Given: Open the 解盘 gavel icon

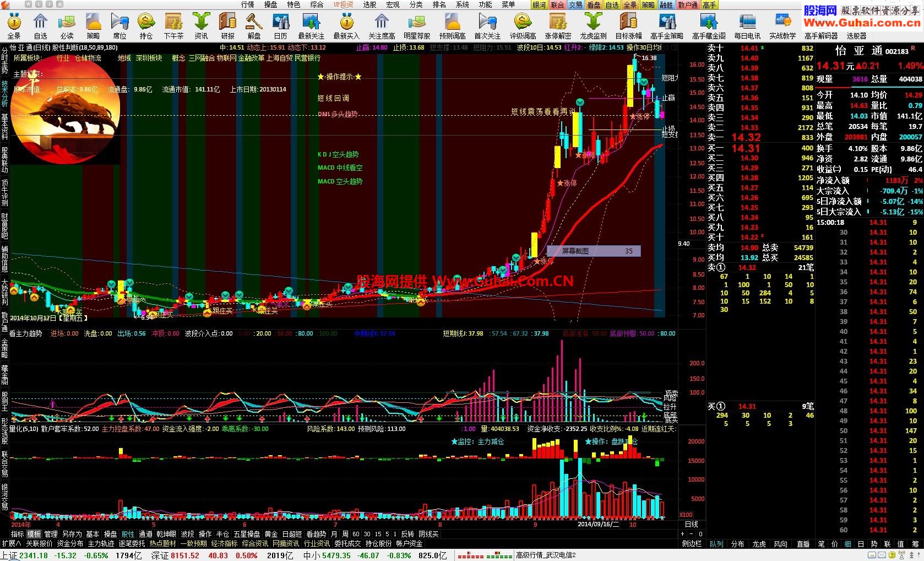Looking at the screenshot, I should [254, 26].
